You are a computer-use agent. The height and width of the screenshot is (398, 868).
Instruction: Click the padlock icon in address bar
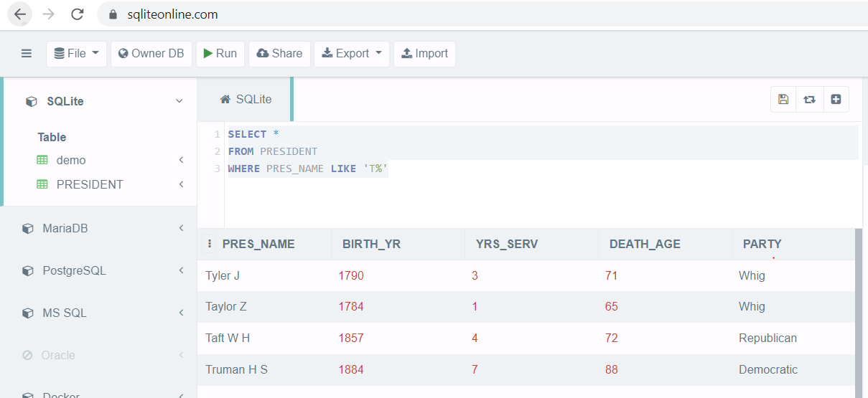point(111,14)
